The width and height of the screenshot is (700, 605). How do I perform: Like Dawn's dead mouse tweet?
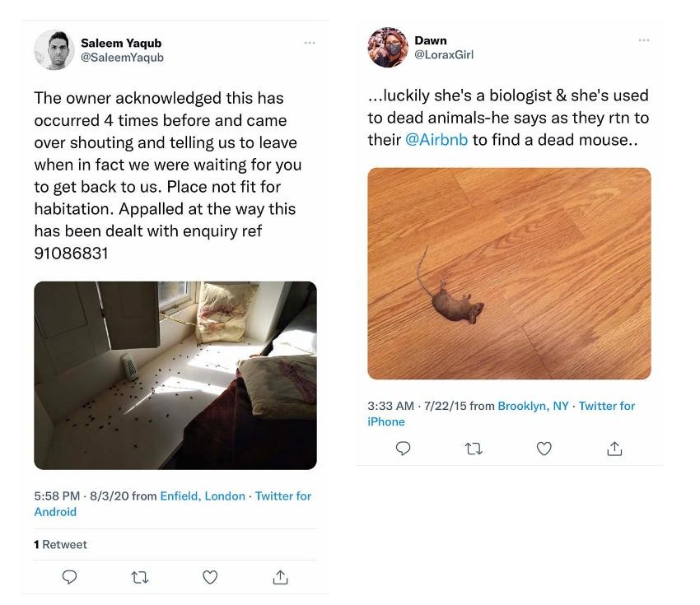click(x=544, y=449)
